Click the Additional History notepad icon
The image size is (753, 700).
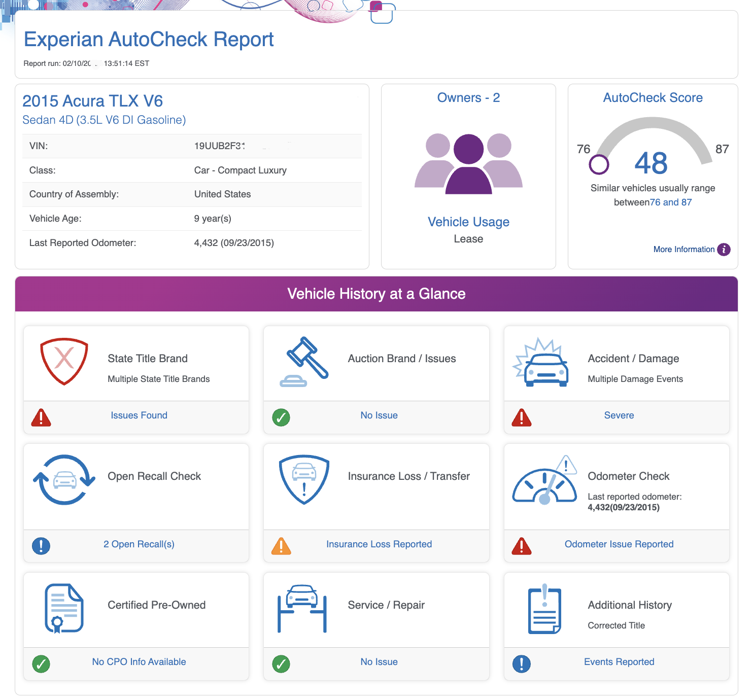[544, 609]
